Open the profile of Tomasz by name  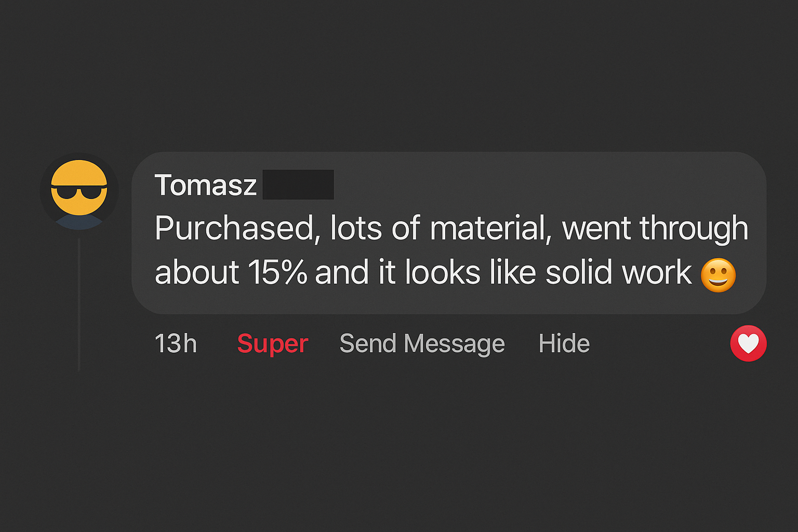tap(206, 185)
